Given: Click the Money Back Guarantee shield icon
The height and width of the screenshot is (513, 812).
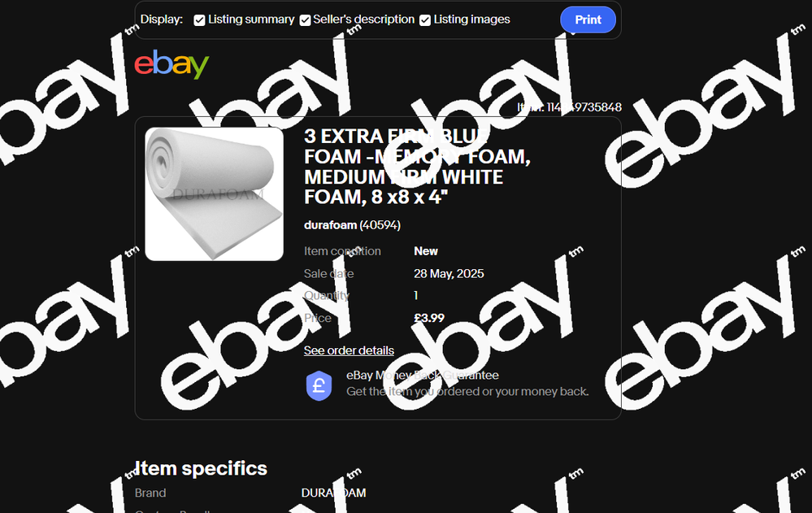Looking at the screenshot, I should tap(319, 385).
